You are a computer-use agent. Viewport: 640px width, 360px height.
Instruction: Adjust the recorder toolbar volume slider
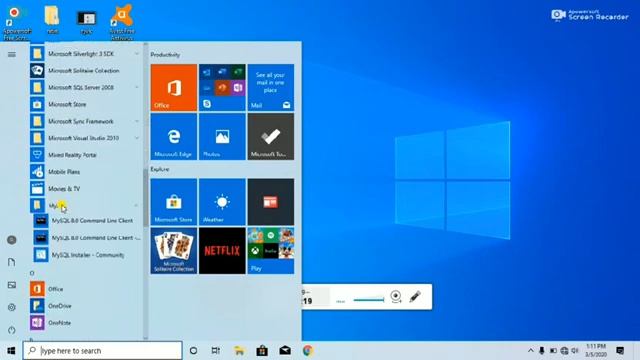(x=369, y=300)
